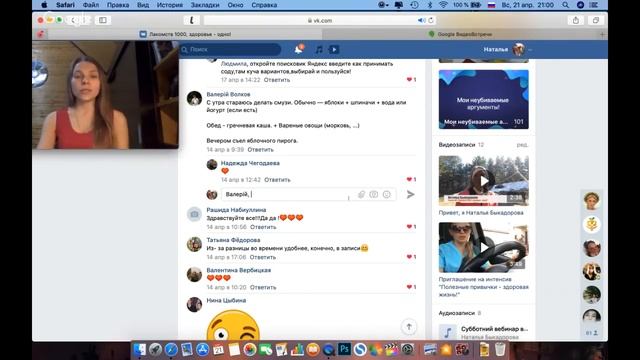
Task: Open Calendar from the Dock
Action: tap(218, 349)
